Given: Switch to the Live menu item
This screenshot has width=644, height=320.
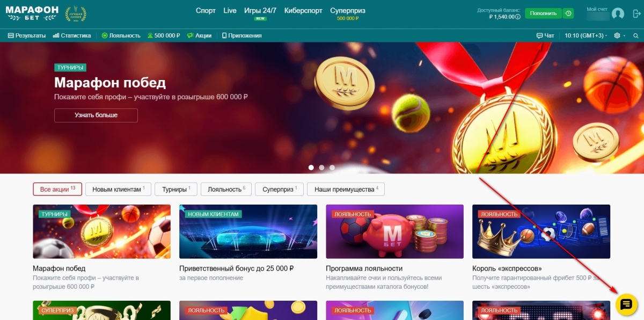Looking at the screenshot, I should click(230, 10).
